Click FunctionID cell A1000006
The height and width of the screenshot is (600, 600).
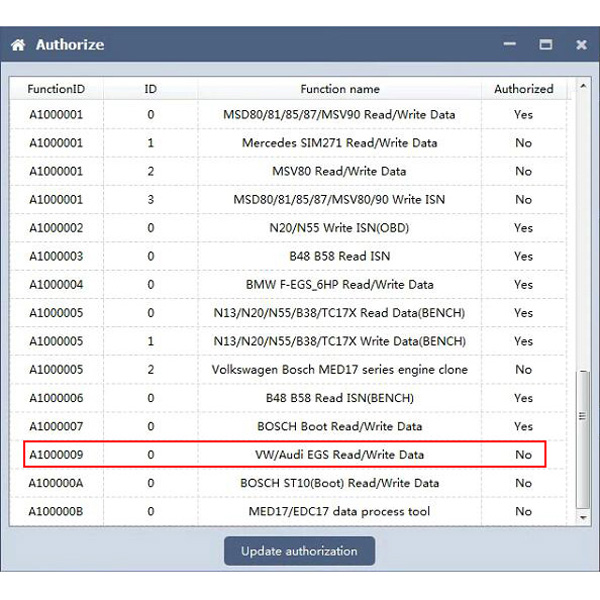pos(56,398)
